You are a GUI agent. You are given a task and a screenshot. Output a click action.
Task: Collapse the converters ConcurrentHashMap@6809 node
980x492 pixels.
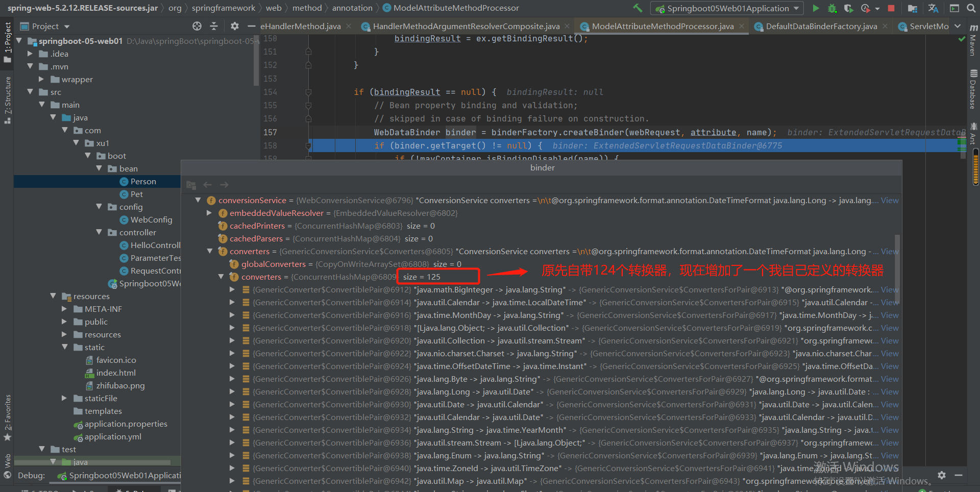[221, 277]
